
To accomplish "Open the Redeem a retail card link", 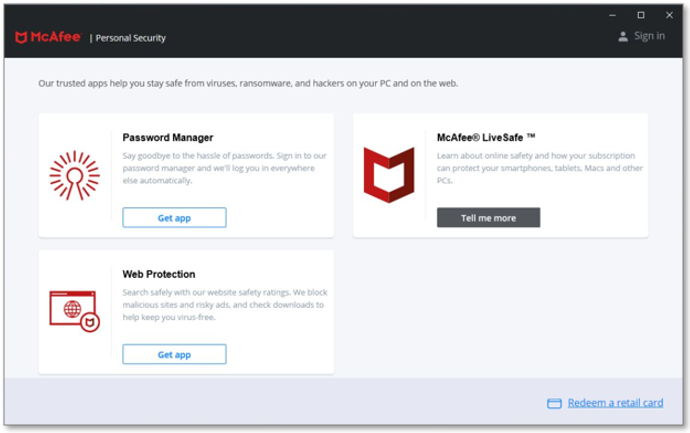I will tap(615, 403).
